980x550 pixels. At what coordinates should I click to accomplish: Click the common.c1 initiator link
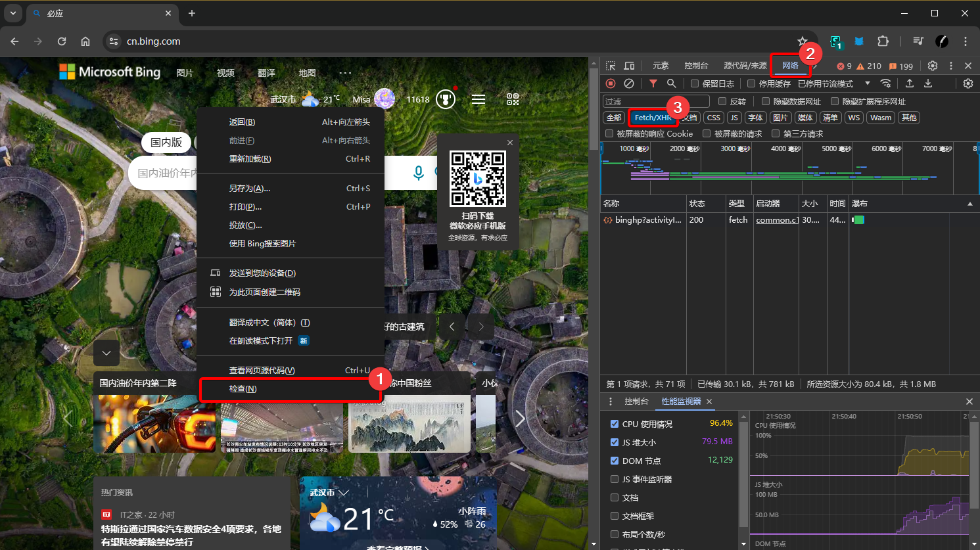pos(777,220)
